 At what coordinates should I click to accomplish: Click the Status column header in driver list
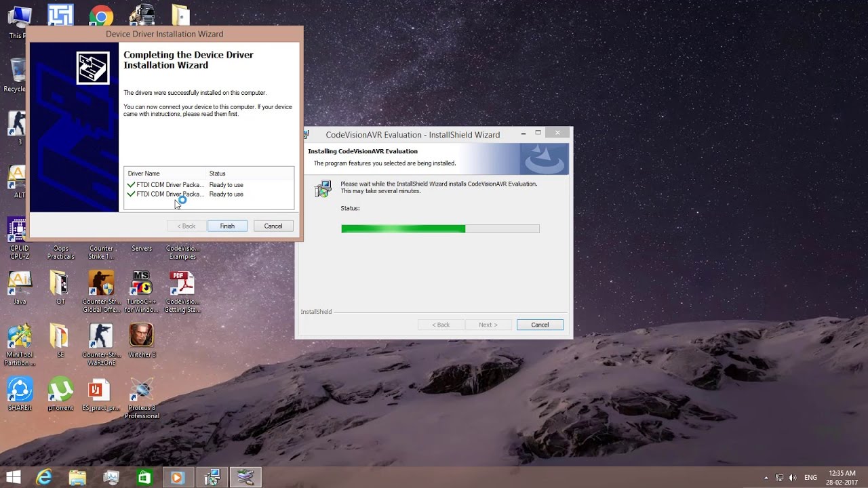[x=217, y=174]
